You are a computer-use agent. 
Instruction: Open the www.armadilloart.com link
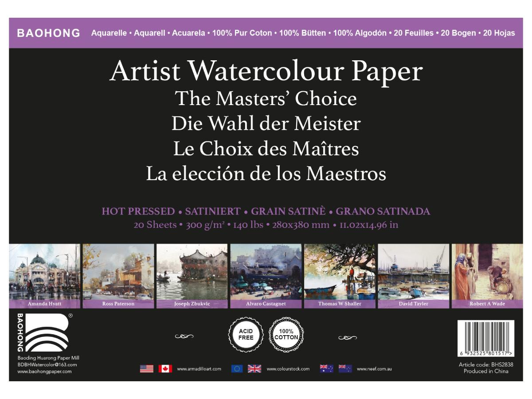pos(199,369)
